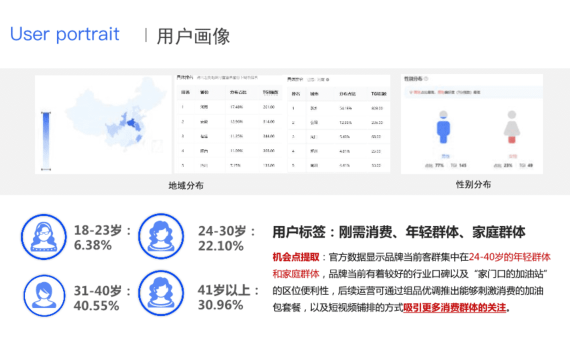Click the province ranking table row 1

coord(229,107)
